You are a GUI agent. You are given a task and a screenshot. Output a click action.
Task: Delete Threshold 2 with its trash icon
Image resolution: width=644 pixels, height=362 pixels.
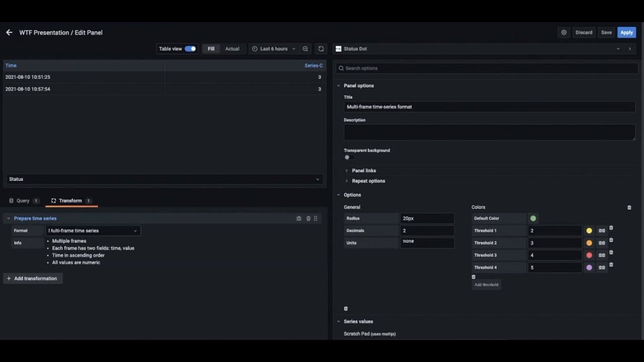click(611, 240)
